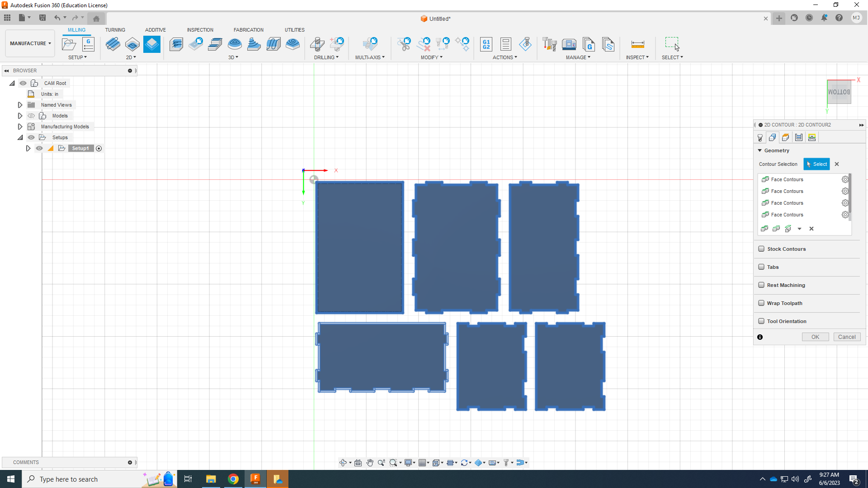Click Cancel in the 2D Contour dialog
Viewport: 868px width, 488px height.
click(x=846, y=337)
